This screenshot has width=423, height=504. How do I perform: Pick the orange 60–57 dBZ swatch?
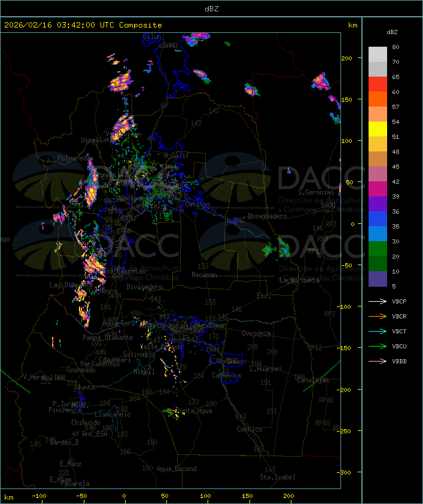click(x=378, y=99)
